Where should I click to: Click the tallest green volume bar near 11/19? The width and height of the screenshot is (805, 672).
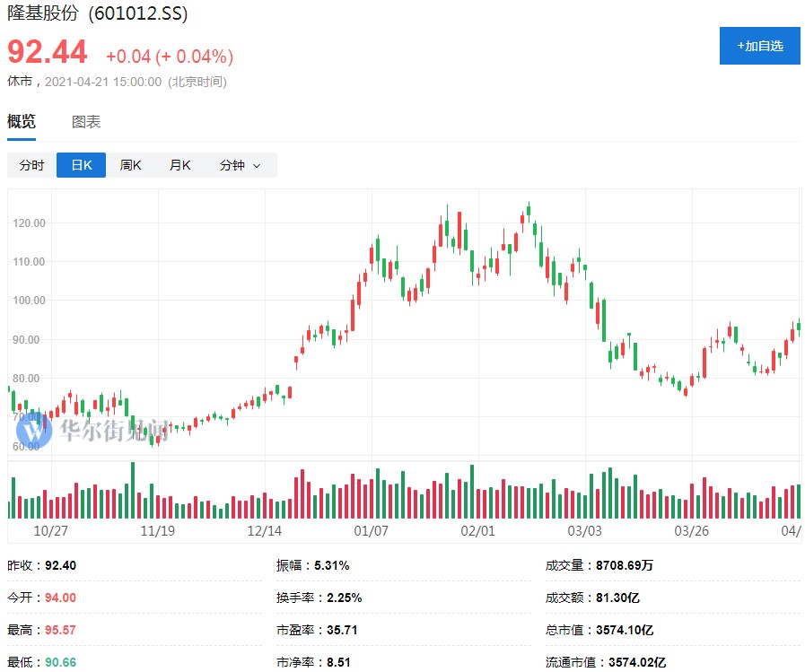click(133, 491)
